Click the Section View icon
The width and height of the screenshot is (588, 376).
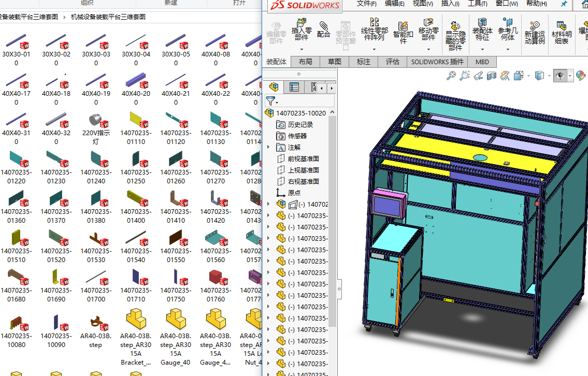coord(491,76)
